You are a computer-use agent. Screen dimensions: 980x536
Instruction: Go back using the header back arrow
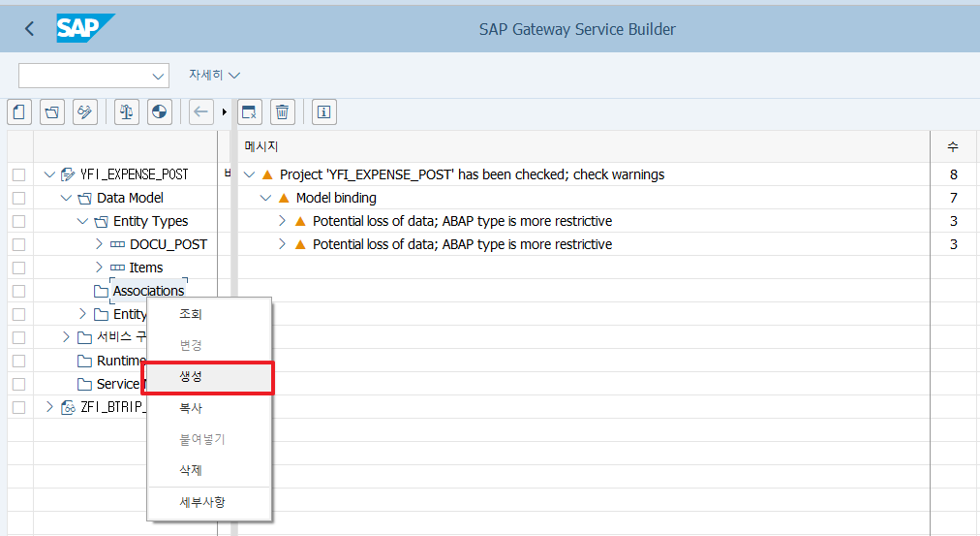coord(29,29)
